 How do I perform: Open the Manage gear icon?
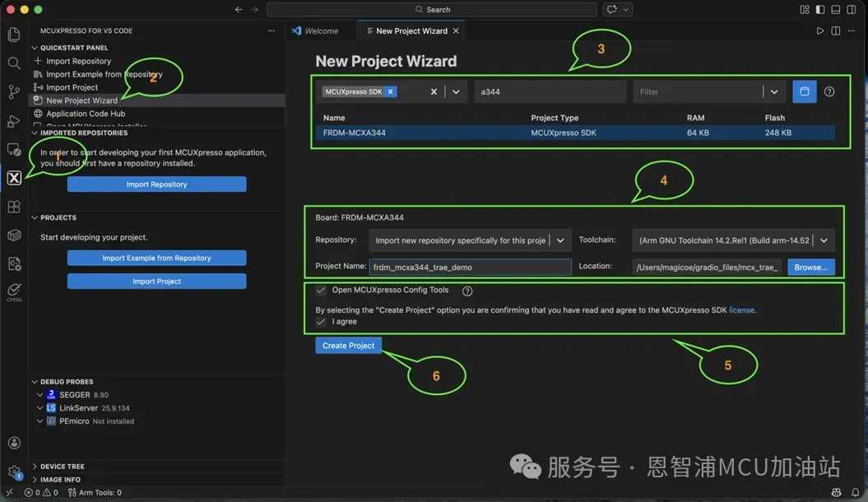pyautogui.click(x=14, y=472)
